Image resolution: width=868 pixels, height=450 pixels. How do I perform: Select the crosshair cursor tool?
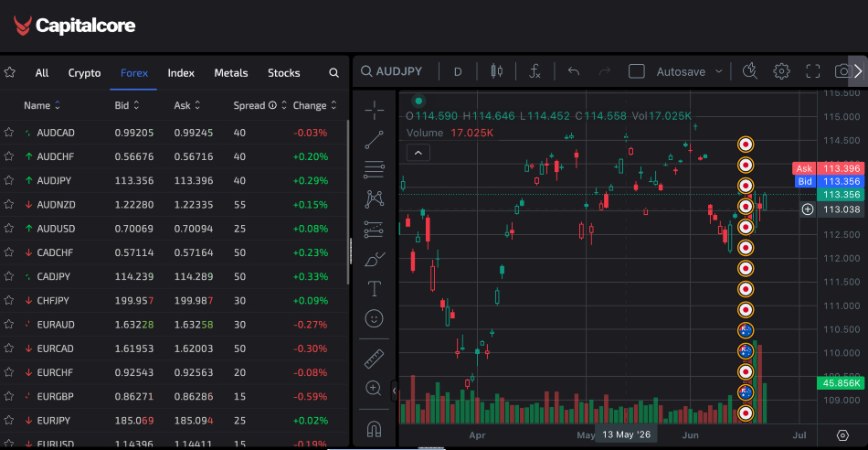point(375,111)
